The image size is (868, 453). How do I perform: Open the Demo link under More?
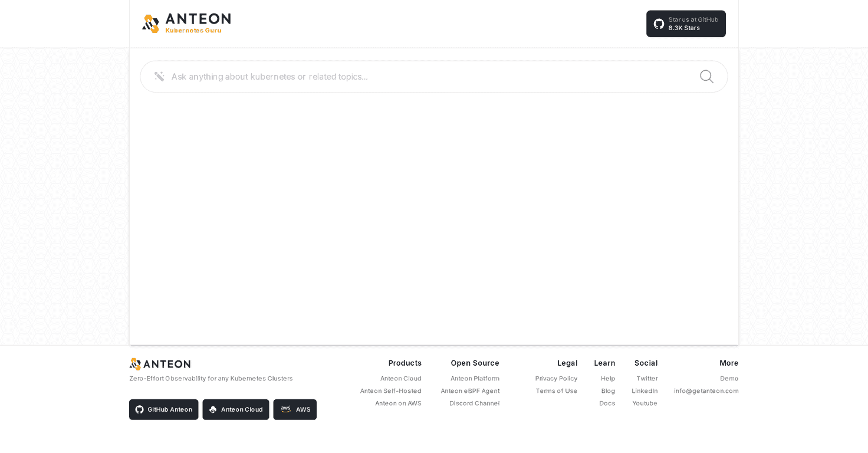pyautogui.click(x=729, y=378)
